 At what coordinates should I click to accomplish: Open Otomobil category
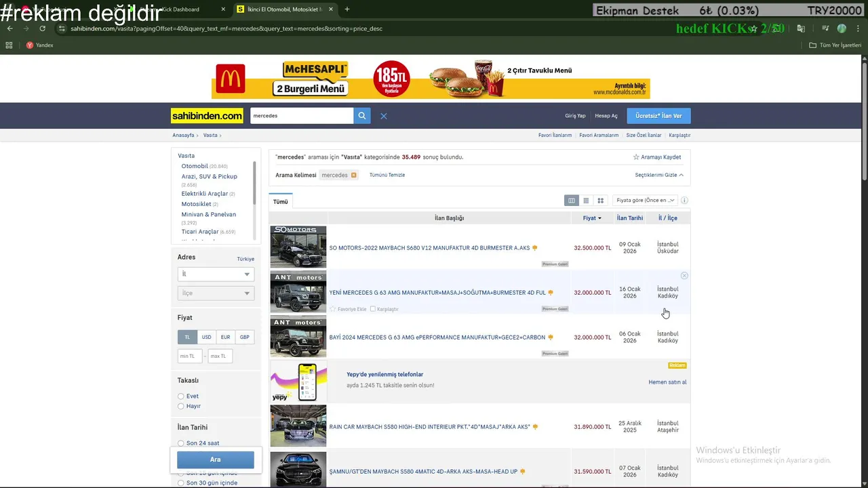195,166
